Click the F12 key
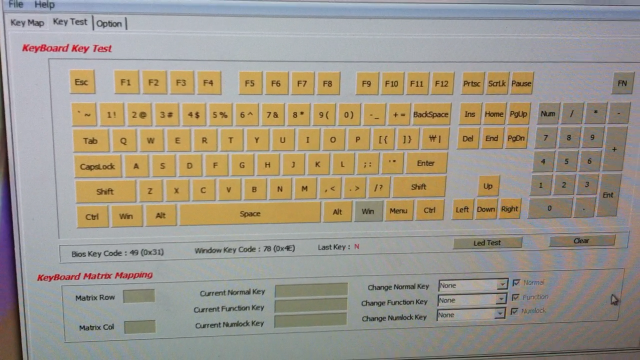 tap(442, 84)
